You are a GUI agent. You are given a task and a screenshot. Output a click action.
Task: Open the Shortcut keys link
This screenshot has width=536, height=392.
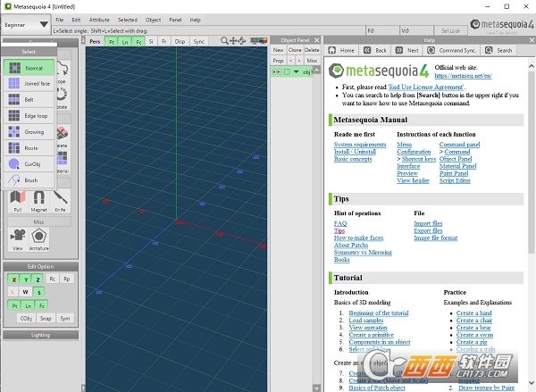pos(419,159)
